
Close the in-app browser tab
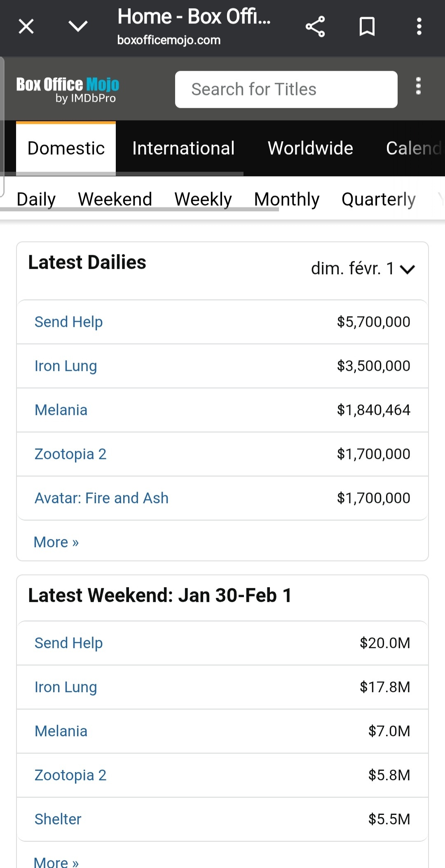pos(26,27)
